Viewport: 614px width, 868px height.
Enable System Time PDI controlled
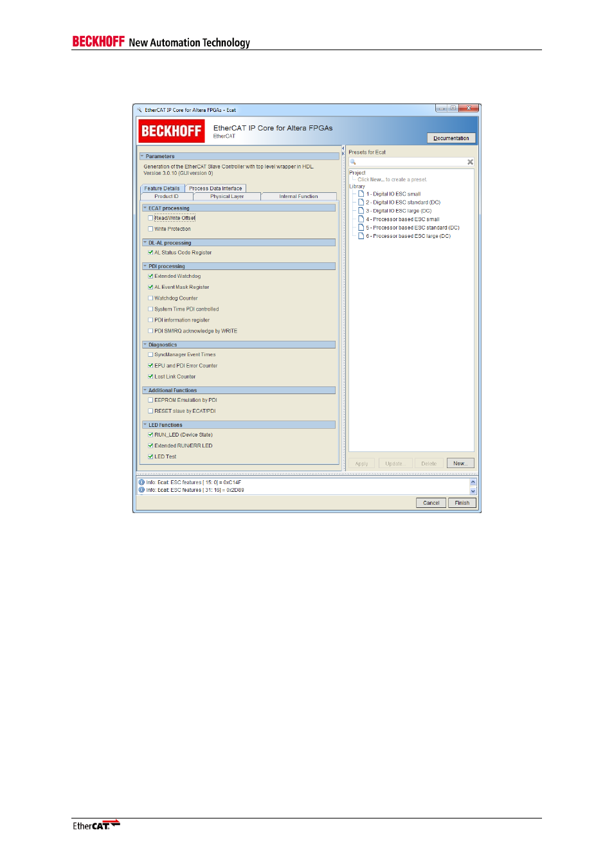[150, 309]
